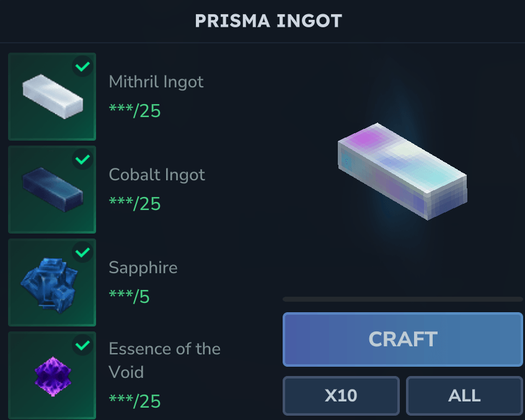This screenshot has height=420, width=525.
Task: Click the Prisma Ingot preview image
Action: (402, 172)
